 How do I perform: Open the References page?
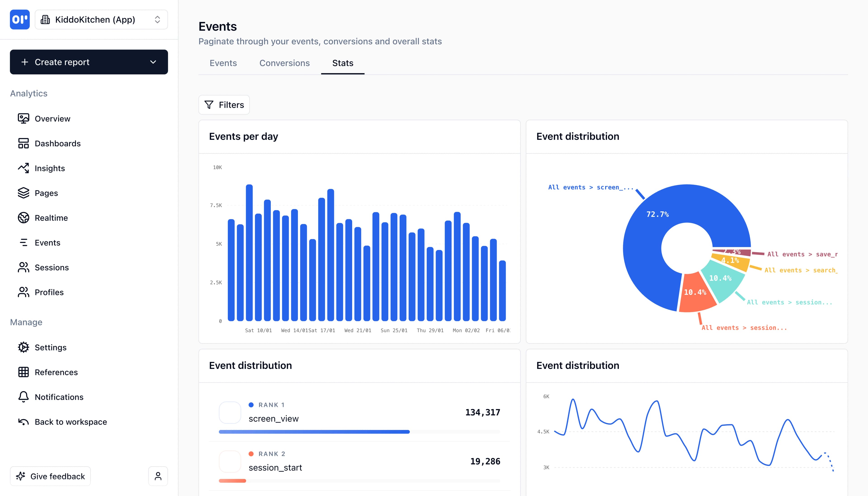click(56, 372)
